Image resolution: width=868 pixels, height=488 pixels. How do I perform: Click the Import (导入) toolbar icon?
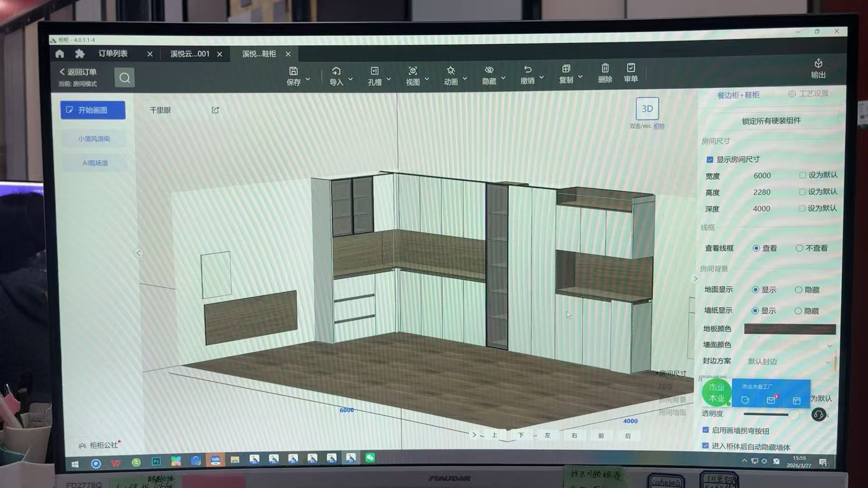[x=336, y=71]
